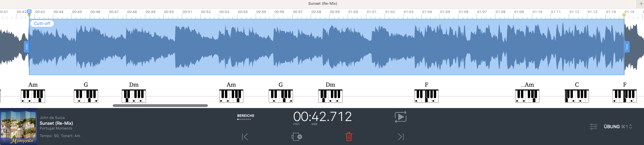This screenshot has width=644, height=145.
Task: Click the add new region icon
Action: pos(297,137)
